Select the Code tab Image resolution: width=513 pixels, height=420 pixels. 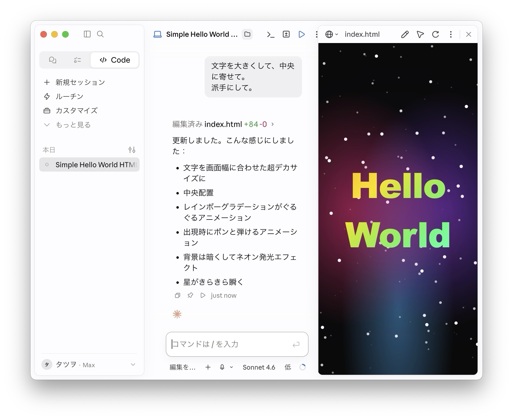pyautogui.click(x=115, y=60)
